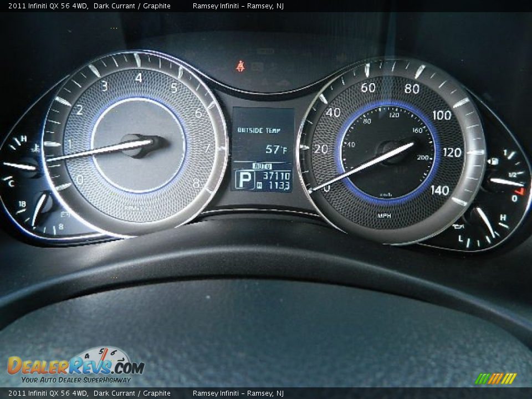Click the coolant temperature thermometer icon
This screenshot has width=532, height=399.
point(36,149)
